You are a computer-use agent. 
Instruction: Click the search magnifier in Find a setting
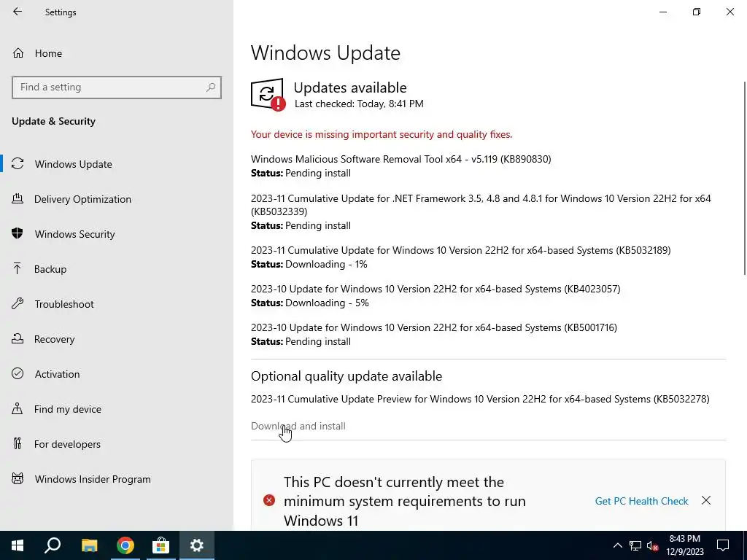click(x=211, y=87)
